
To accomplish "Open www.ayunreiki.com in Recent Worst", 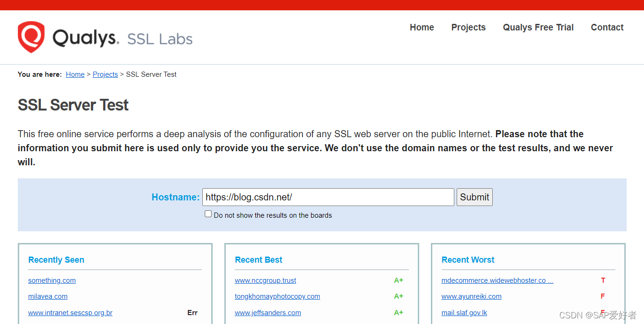I will click(472, 296).
